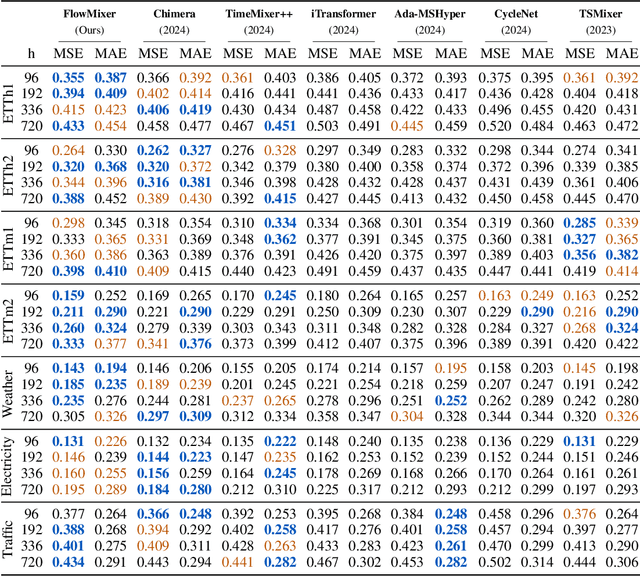Click FlowMixer MSE 0.388 for ETTh2 720
The image size is (640, 576).
[x=68, y=198]
